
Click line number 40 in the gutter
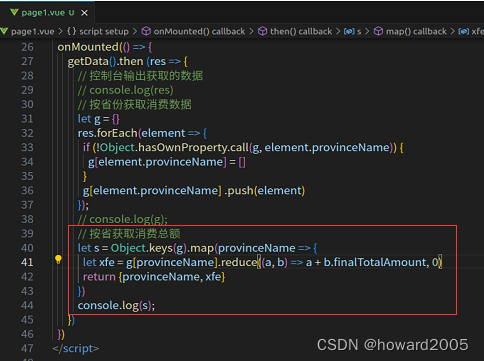coord(27,248)
